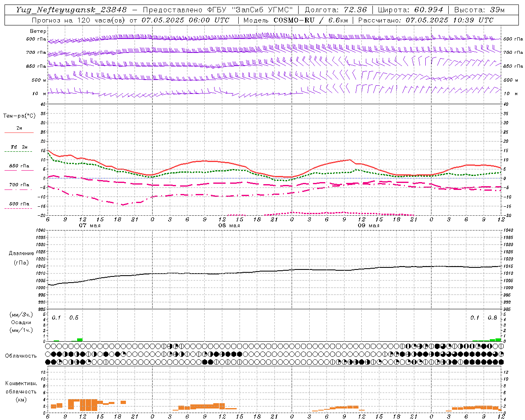525x420 pixels.
Task: Click the Рассчитано: 07.05.2025 10:39 UTC timestamp
Action: point(426,20)
